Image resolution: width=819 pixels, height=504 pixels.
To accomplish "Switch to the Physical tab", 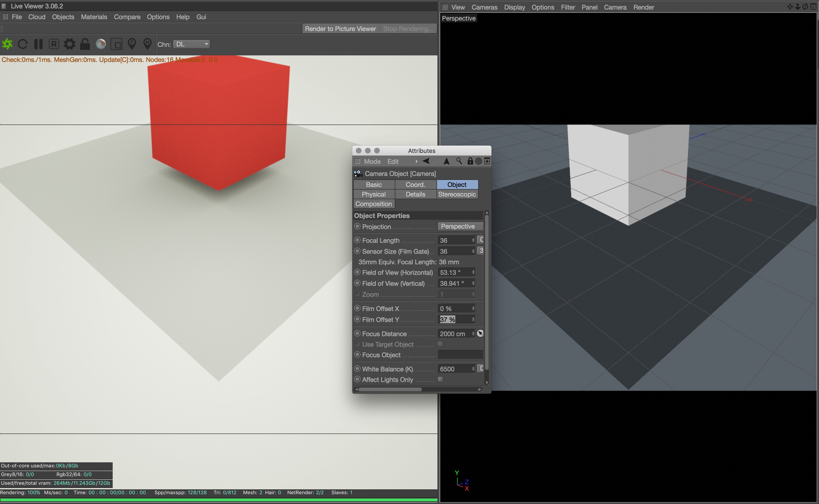I will pyautogui.click(x=374, y=194).
